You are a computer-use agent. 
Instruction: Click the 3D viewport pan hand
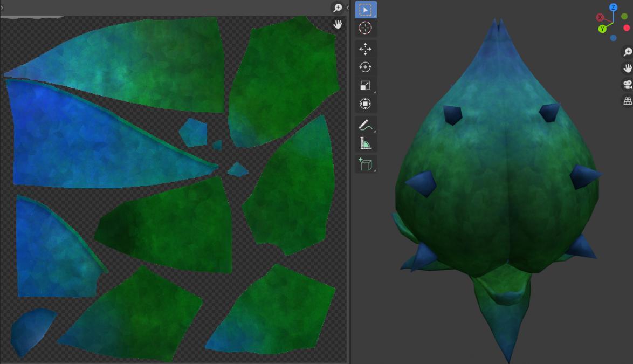[x=627, y=68]
